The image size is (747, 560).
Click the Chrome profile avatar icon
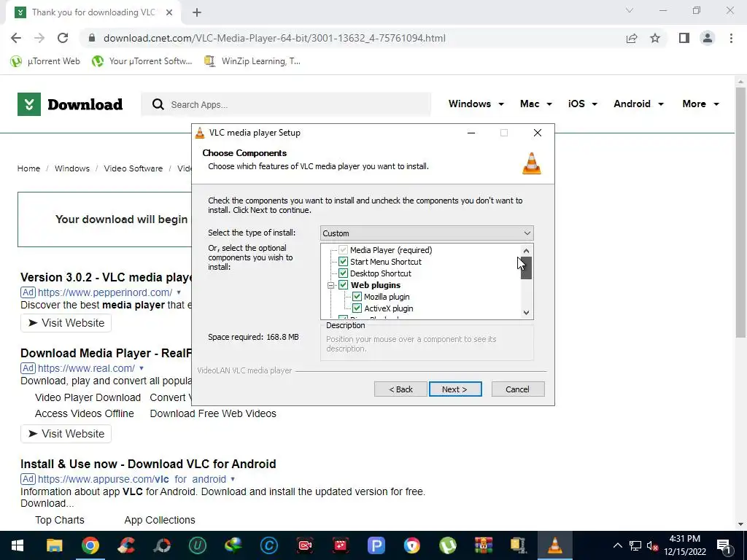tap(708, 38)
